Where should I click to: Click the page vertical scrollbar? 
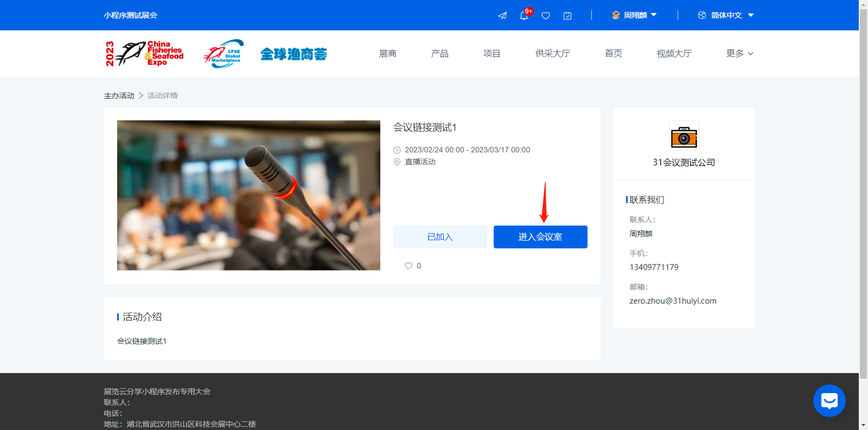tap(863, 190)
